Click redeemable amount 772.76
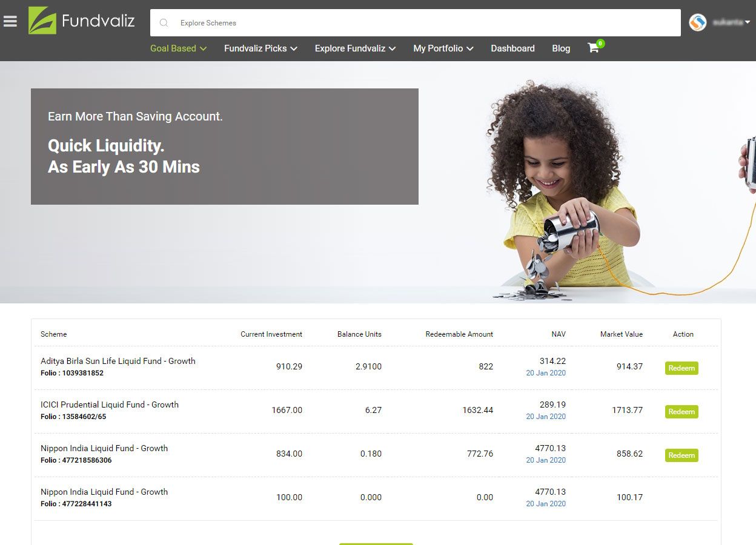Image resolution: width=756 pixels, height=545 pixels. tap(480, 454)
